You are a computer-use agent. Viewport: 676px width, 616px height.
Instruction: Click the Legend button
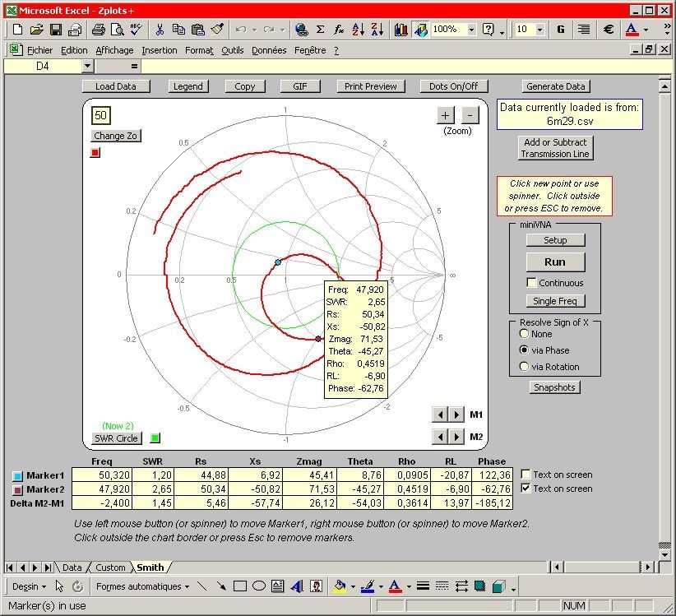188,86
